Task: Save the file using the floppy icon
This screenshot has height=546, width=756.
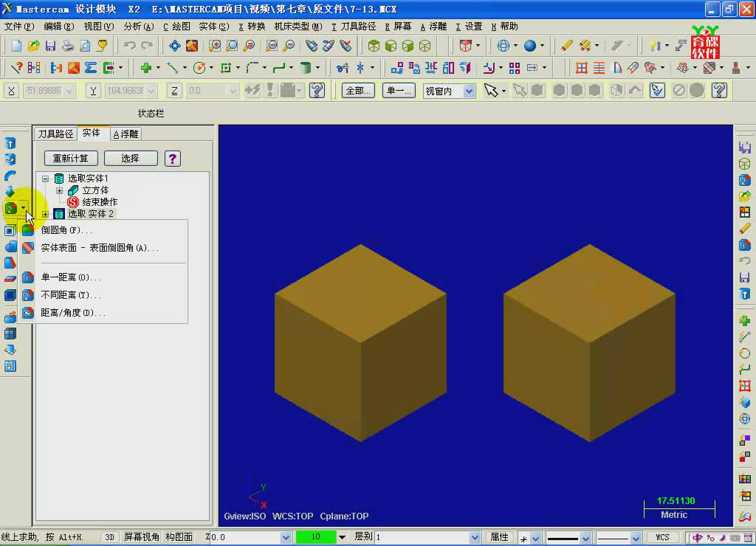Action: point(50,46)
